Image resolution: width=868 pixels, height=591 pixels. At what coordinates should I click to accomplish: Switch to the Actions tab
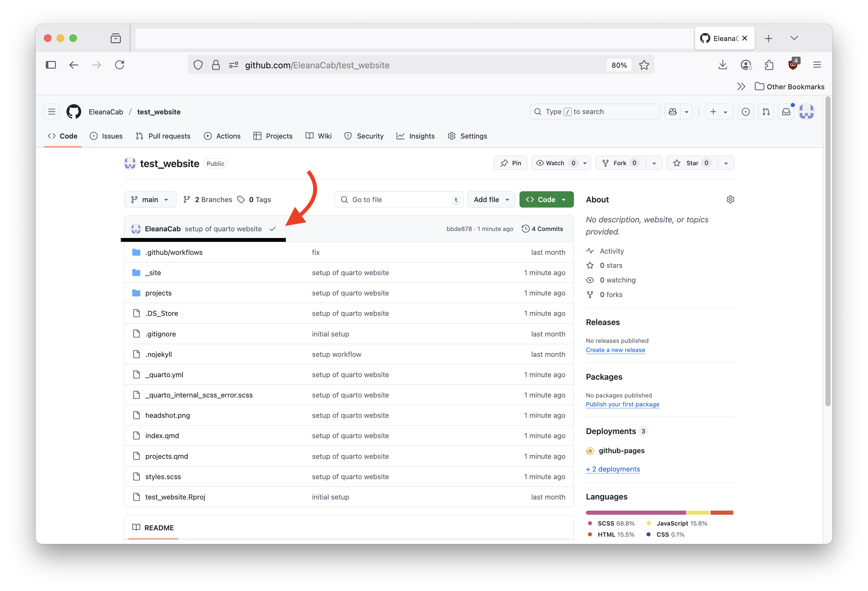(x=222, y=136)
